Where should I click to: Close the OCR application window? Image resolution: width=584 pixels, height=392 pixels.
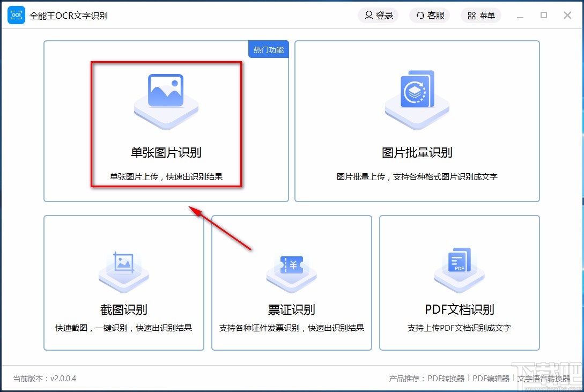(567, 15)
